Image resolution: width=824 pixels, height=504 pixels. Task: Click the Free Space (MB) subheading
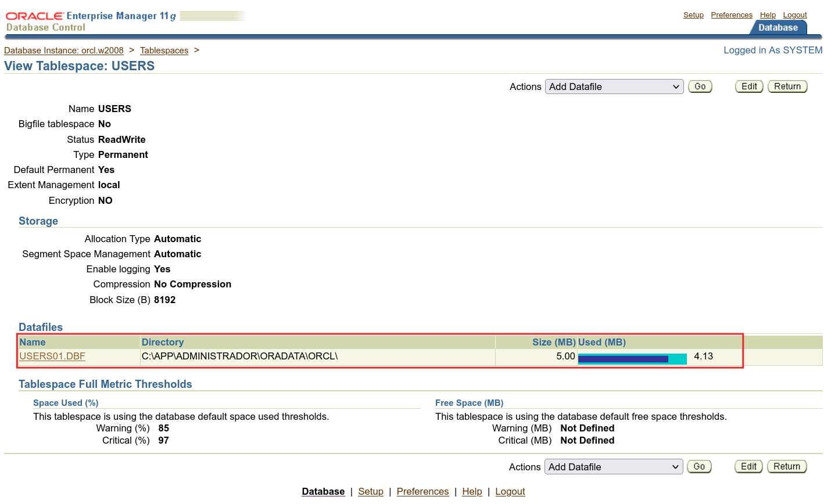click(x=469, y=403)
